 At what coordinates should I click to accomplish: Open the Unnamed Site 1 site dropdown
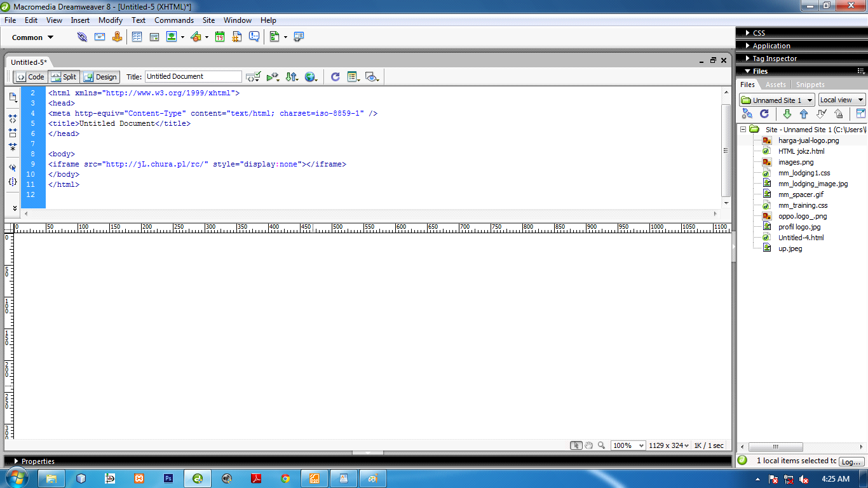point(776,100)
